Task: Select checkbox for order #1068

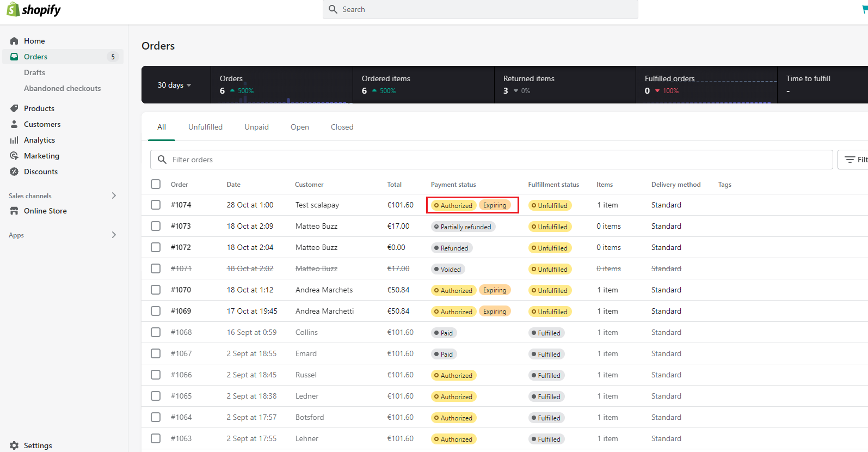Action: (156, 332)
